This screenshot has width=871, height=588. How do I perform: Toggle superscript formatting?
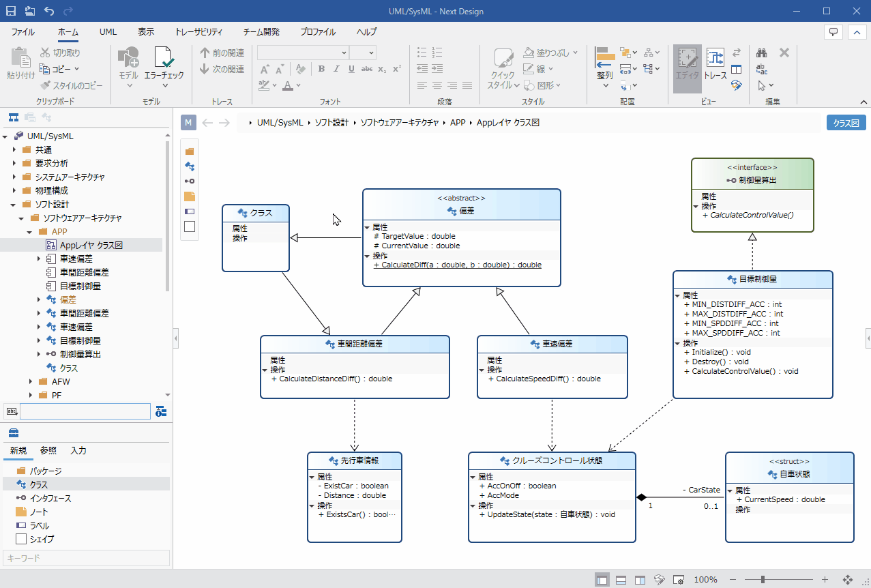397,69
